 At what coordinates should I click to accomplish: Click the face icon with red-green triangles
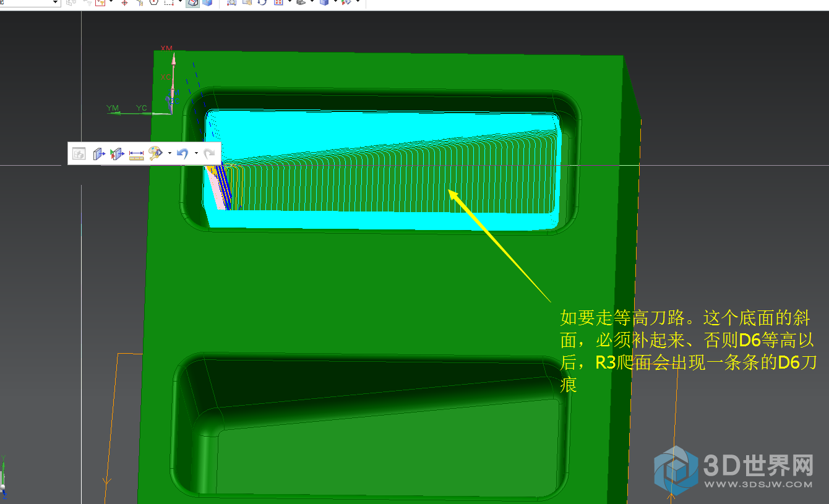(117, 154)
